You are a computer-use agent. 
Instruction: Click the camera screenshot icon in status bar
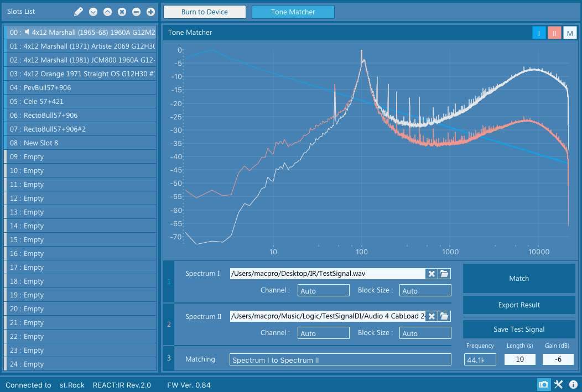(543, 385)
